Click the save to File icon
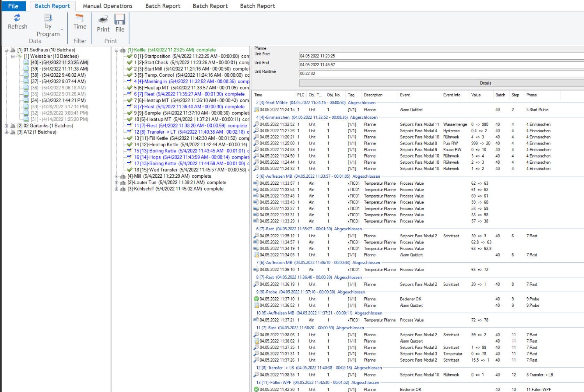 click(120, 19)
